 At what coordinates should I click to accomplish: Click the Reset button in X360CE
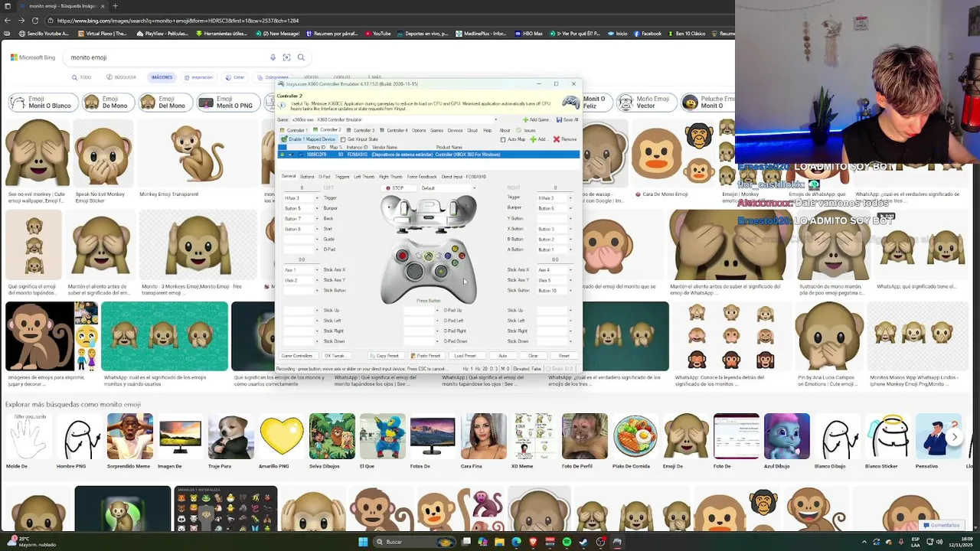coord(564,356)
